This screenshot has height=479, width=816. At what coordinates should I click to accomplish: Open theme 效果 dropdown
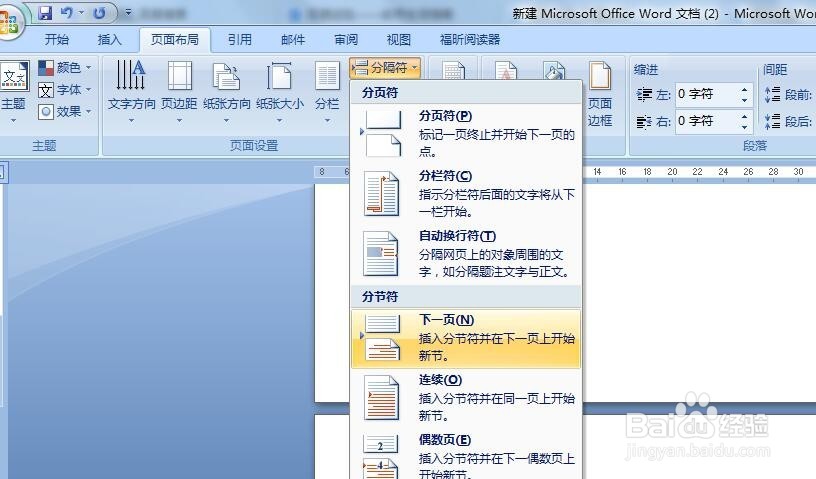pos(65,111)
